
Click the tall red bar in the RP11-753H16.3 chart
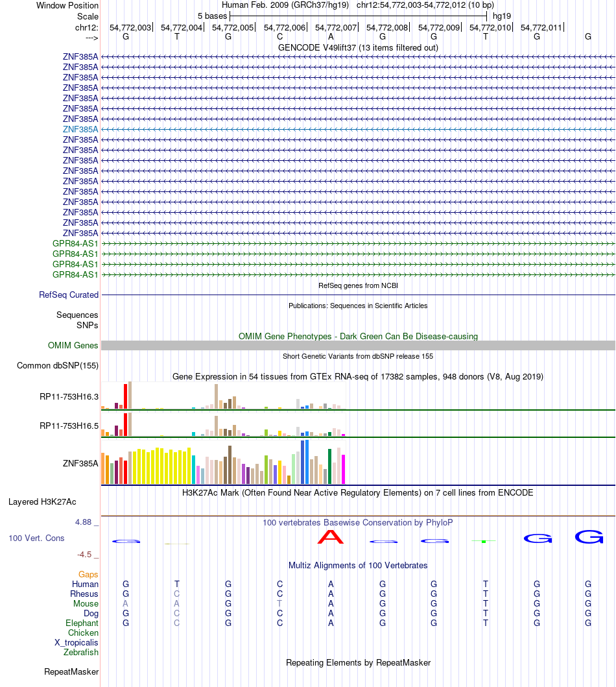tap(126, 396)
